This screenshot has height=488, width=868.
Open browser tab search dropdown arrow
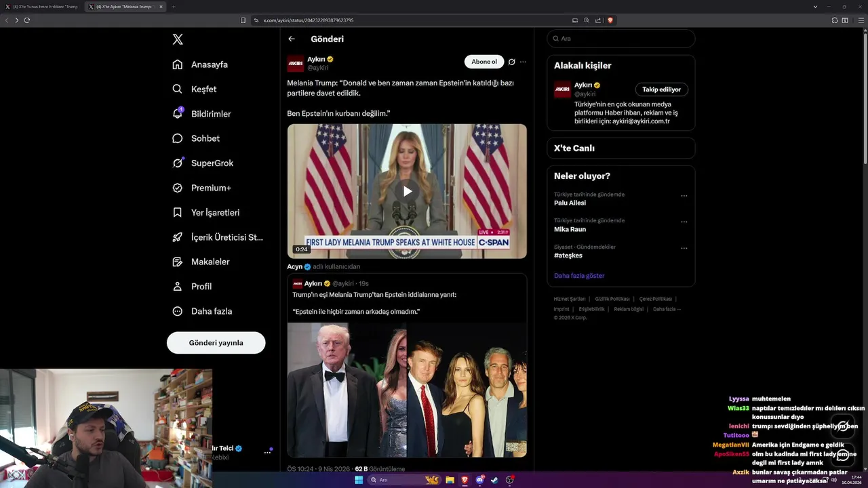tap(815, 7)
